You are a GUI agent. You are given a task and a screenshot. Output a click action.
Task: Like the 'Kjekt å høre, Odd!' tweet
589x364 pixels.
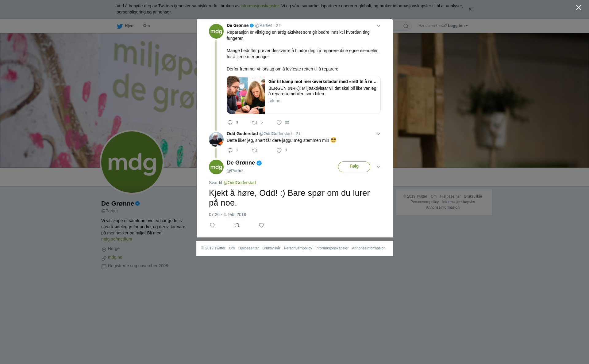coord(261,226)
